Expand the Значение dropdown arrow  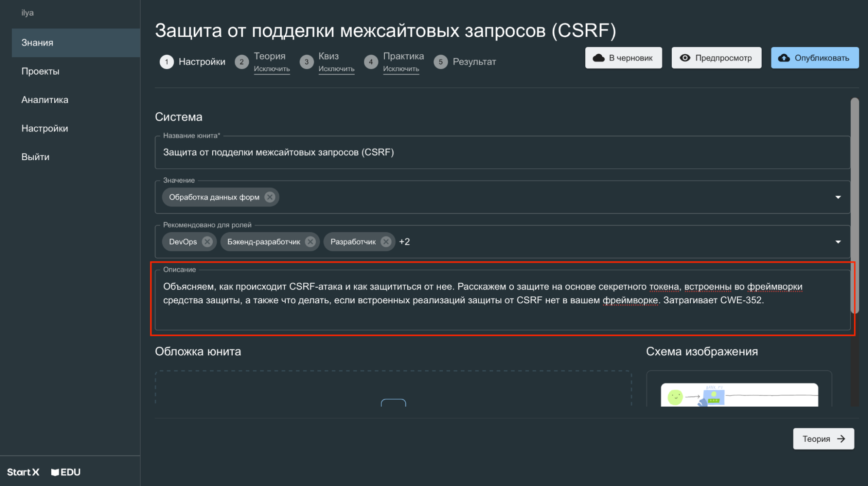tap(838, 197)
